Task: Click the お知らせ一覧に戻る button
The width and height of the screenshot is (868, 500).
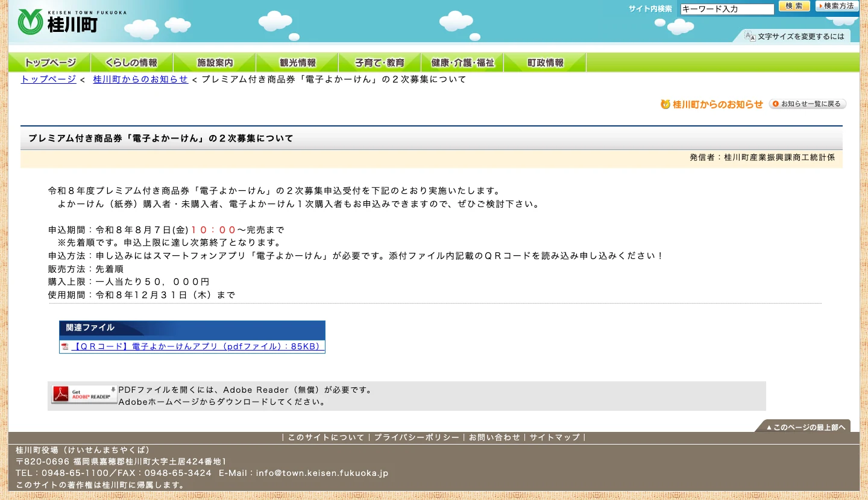Action: (808, 104)
